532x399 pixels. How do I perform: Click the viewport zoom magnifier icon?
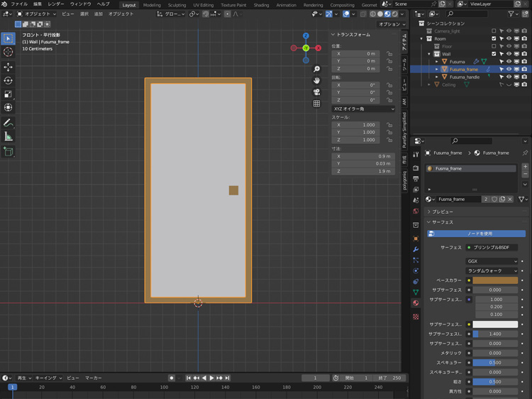[x=316, y=69]
